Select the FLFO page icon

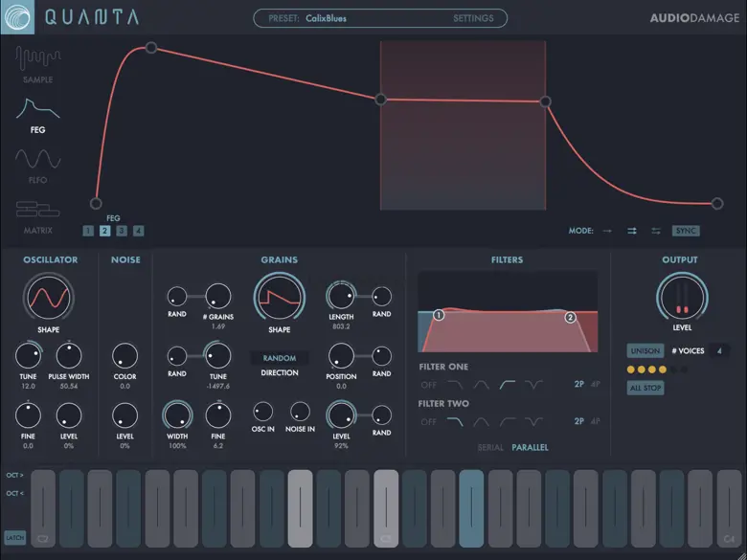coord(37,160)
